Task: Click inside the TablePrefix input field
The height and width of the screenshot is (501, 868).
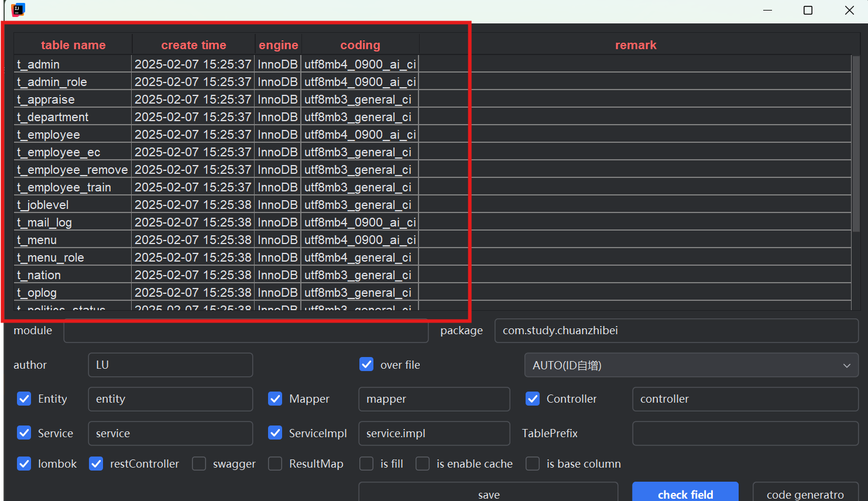Action: point(745,433)
